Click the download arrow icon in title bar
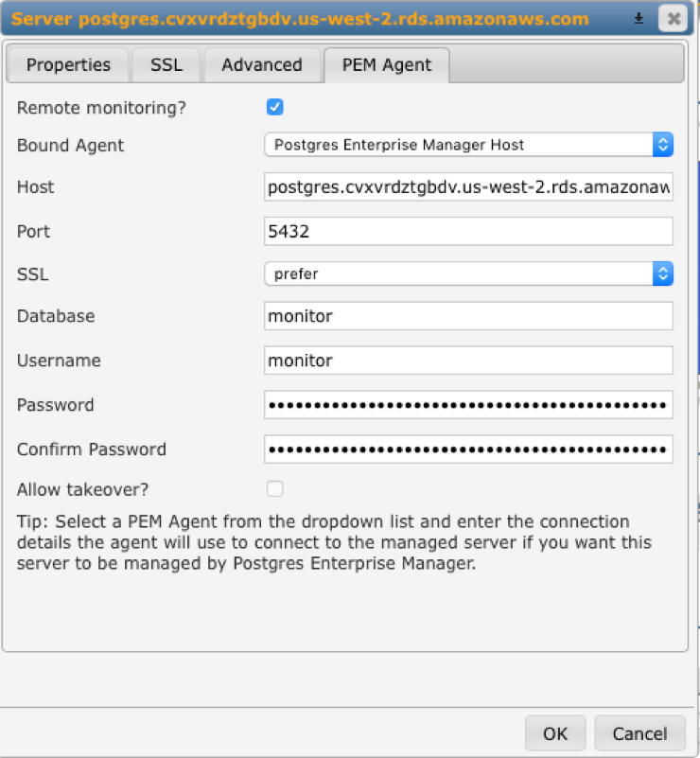Viewport: 700px width, 758px height. tap(639, 19)
